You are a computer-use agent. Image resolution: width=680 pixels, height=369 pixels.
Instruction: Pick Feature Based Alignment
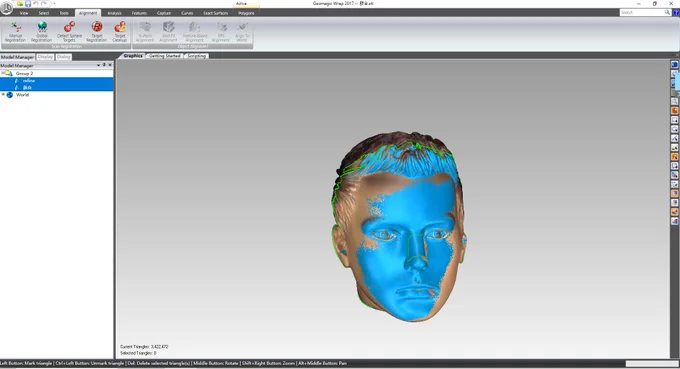[195, 32]
